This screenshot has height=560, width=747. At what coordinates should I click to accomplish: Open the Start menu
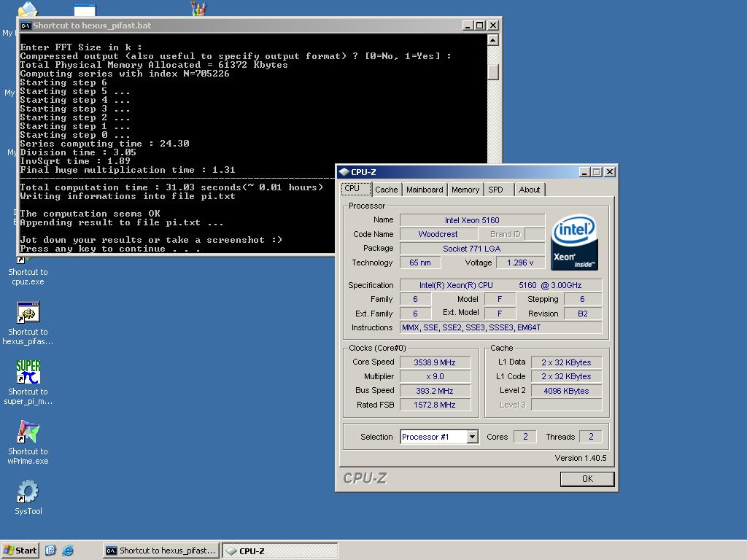coord(20,551)
